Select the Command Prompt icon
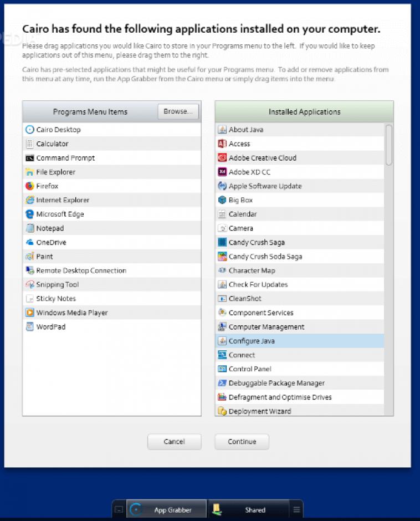 (x=29, y=158)
